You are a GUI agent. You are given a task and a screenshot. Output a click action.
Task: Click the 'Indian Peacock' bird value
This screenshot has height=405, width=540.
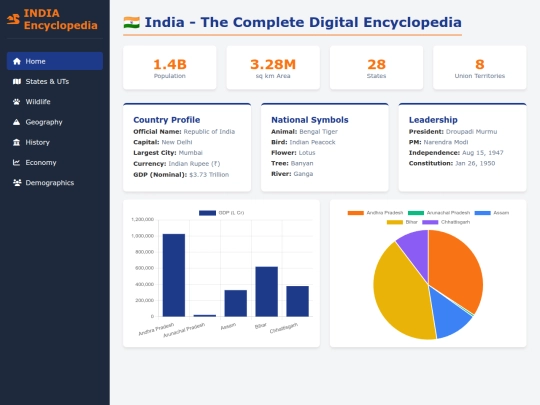tap(312, 142)
